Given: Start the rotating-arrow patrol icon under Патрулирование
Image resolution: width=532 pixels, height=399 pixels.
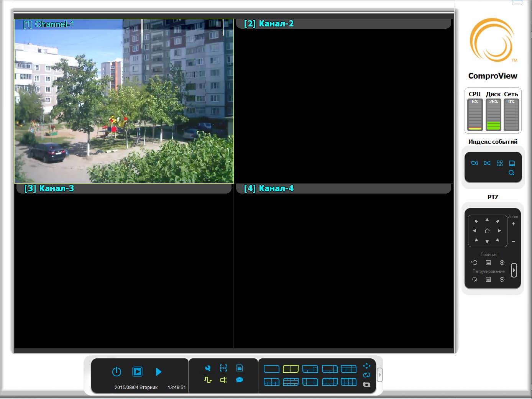Looking at the screenshot, I should click(x=475, y=279).
